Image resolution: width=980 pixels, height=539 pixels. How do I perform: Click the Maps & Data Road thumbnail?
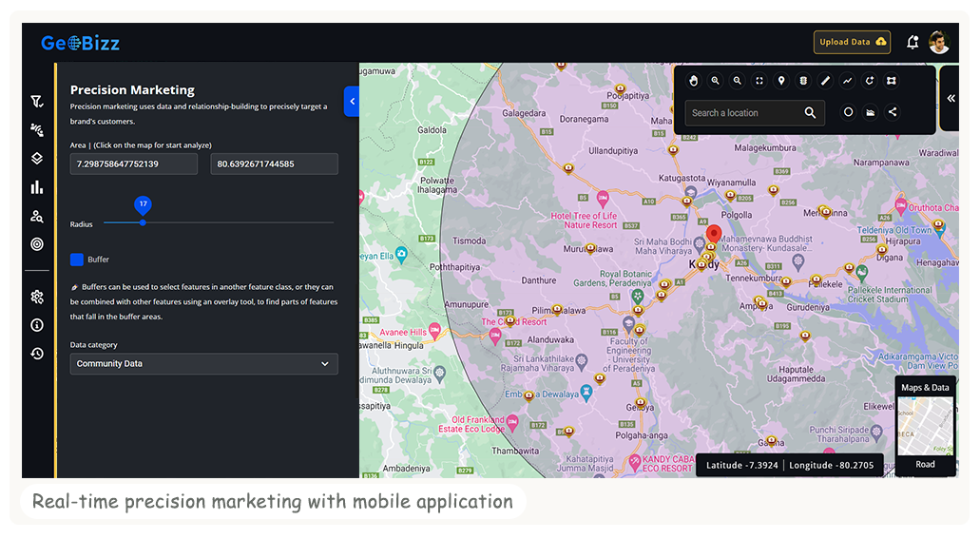click(x=926, y=427)
